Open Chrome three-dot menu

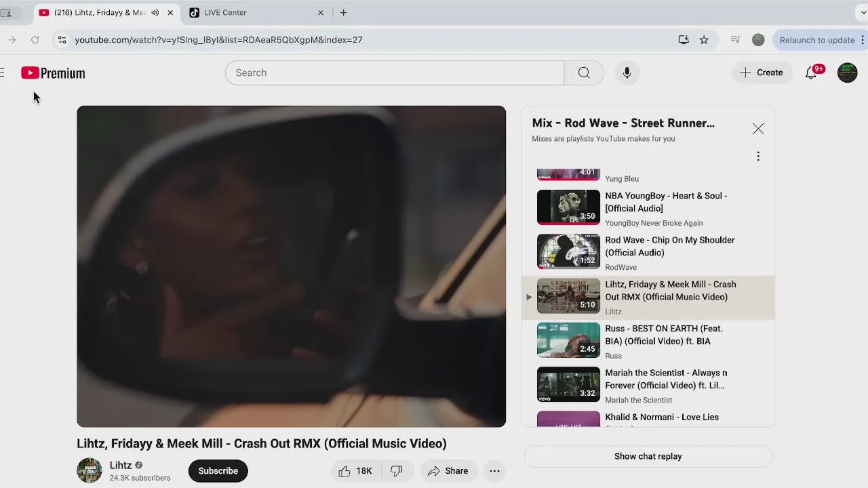[863, 40]
